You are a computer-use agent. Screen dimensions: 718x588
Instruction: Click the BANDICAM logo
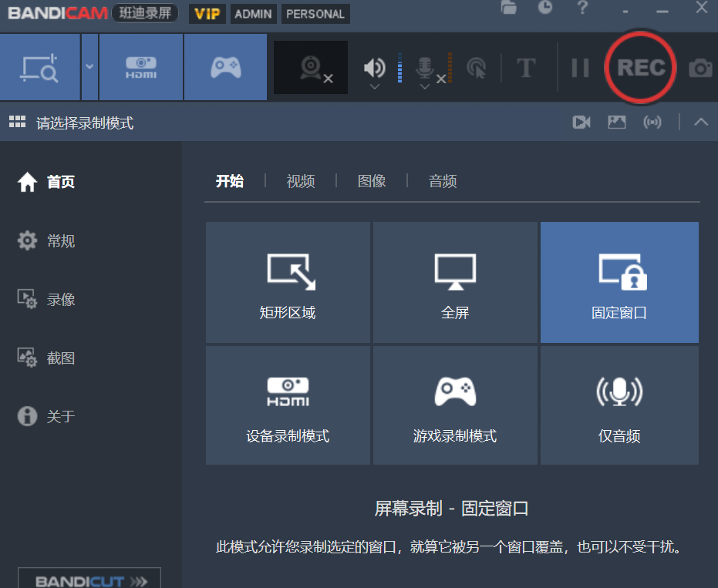point(58,13)
